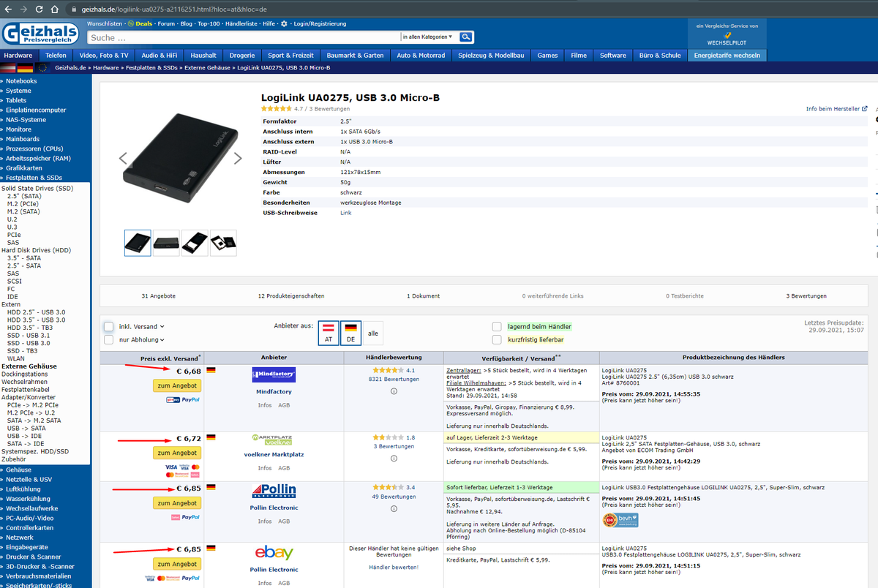Check lagernd beim Händler filter
878x588 pixels.
497,326
